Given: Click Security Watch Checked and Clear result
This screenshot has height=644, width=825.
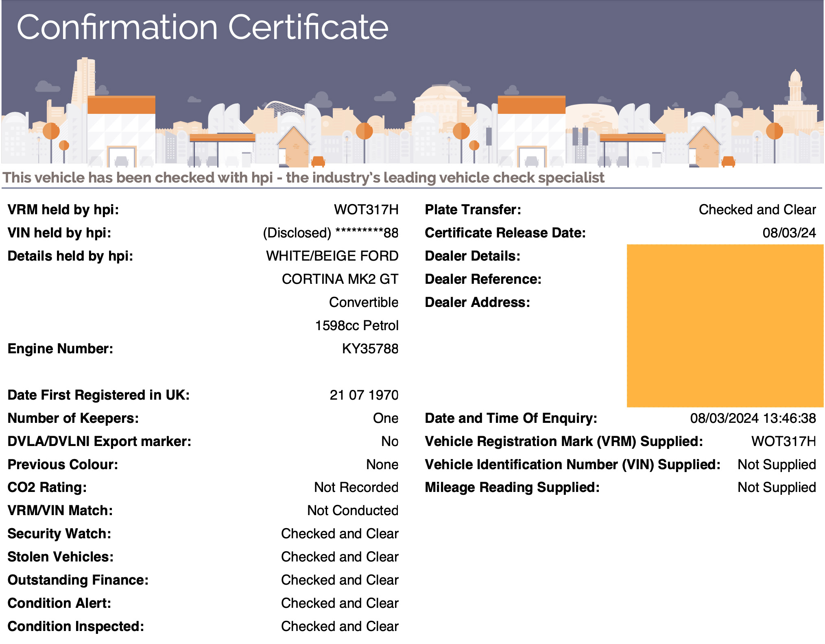Looking at the screenshot, I should (x=340, y=533).
